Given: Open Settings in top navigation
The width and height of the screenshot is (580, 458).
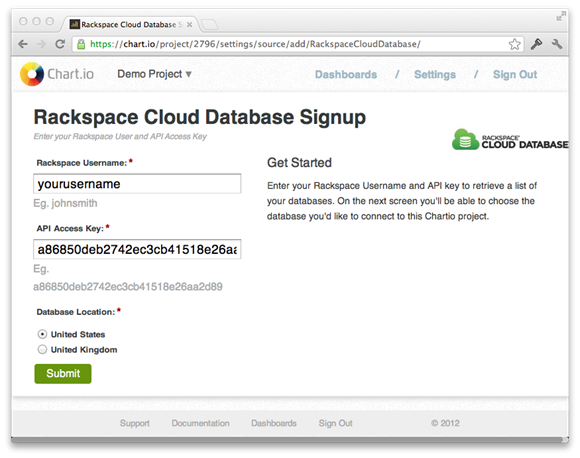Looking at the screenshot, I should [435, 75].
